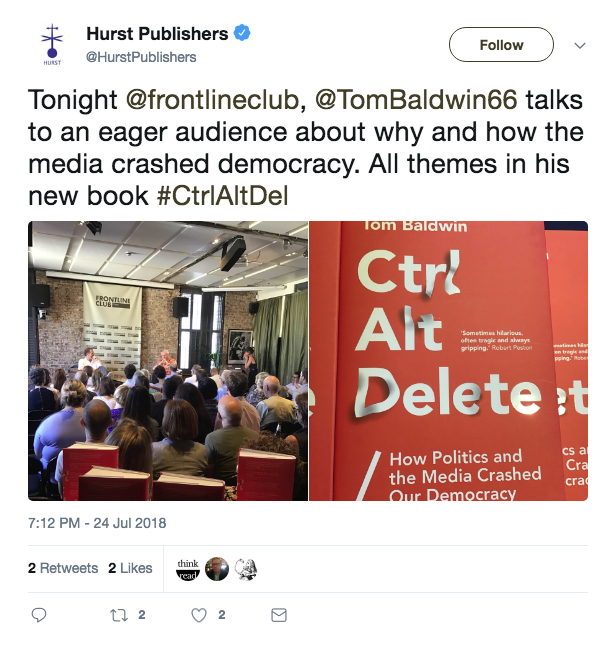Open Hurst Publishers profile avatar
The width and height of the screenshot is (609, 645).
click(52, 44)
